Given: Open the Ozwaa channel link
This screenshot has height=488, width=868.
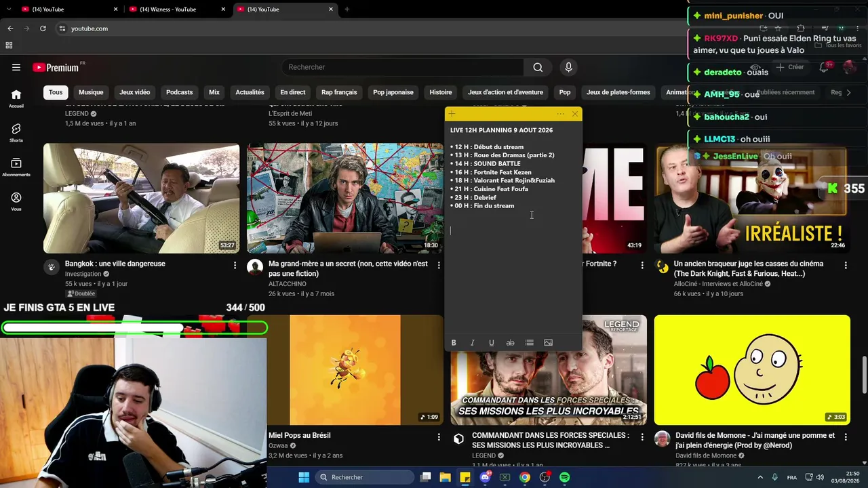Looking at the screenshot, I should pyautogui.click(x=278, y=446).
